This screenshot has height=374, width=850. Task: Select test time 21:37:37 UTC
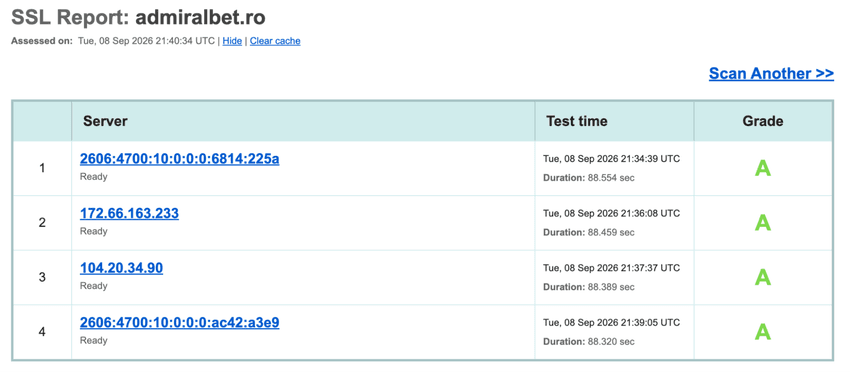(611, 268)
